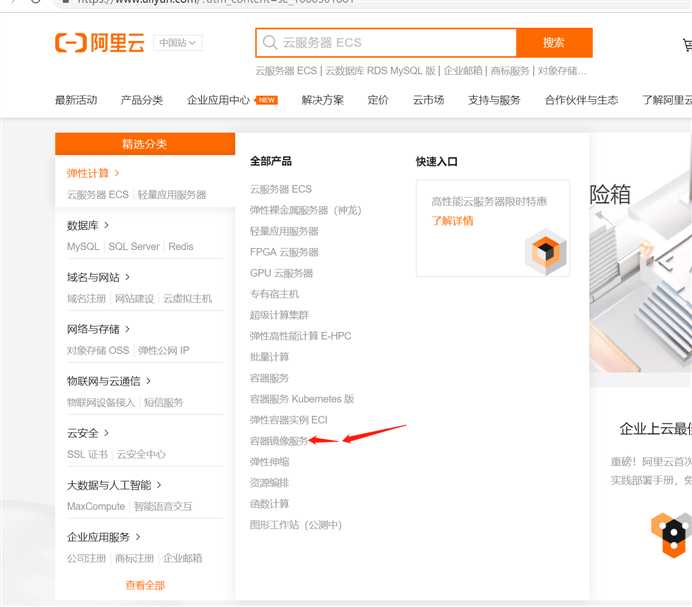Open the 商标注册 link
Screen dimensions: 692x607
pyautogui.click(x=134, y=558)
